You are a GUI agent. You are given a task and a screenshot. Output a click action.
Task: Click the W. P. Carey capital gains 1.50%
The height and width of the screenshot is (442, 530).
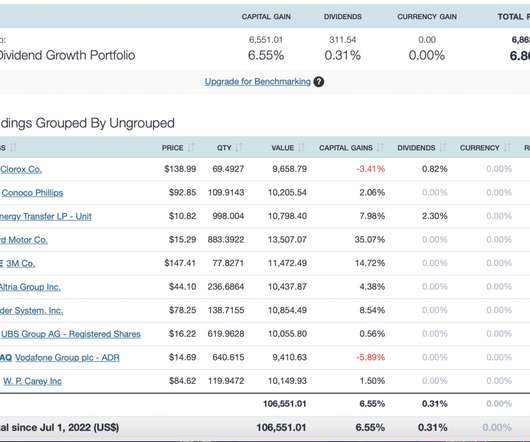[372, 381]
